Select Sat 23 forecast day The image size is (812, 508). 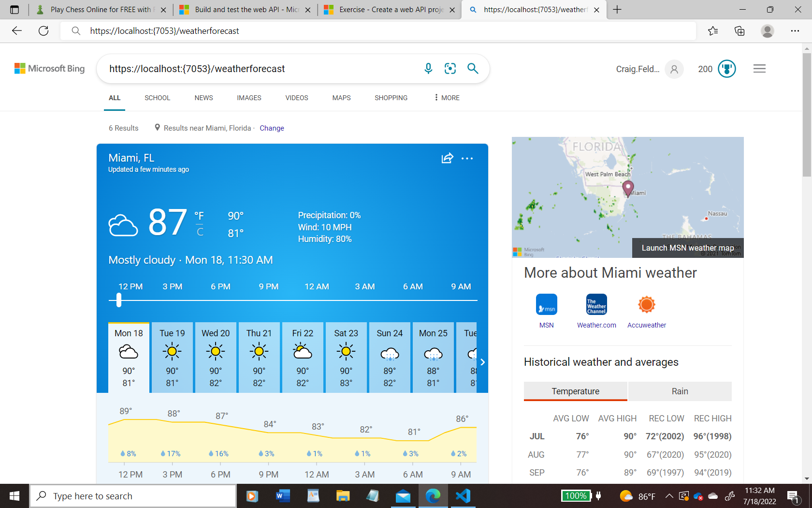click(346, 358)
